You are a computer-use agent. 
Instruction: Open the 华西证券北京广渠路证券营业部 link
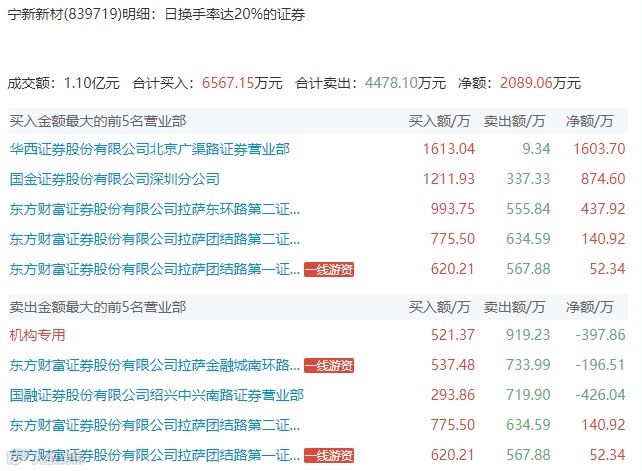click(x=149, y=149)
